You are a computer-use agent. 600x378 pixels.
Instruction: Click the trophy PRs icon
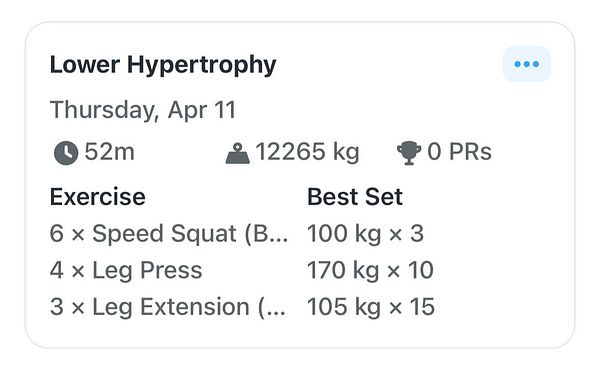pyautogui.click(x=409, y=153)
